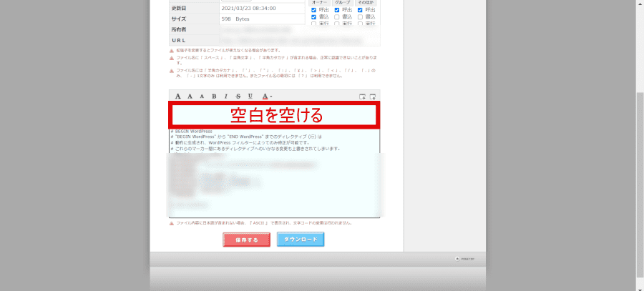The width and height of the screenshot is (644, 291).
Task: Select the smallest font size A icon
Action: 202,96
